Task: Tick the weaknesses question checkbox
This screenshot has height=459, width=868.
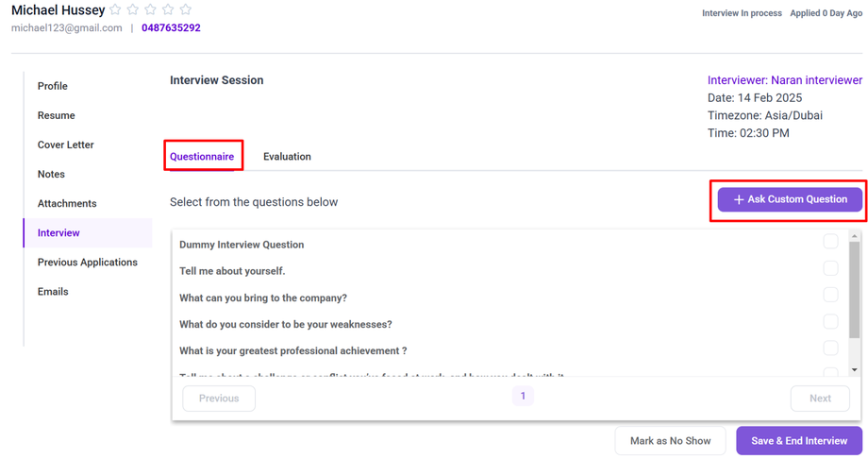Action: [830, 322]
